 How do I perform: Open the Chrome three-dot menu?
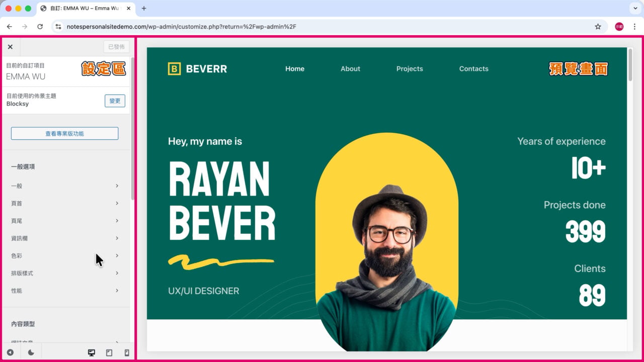tap(634, 27)
